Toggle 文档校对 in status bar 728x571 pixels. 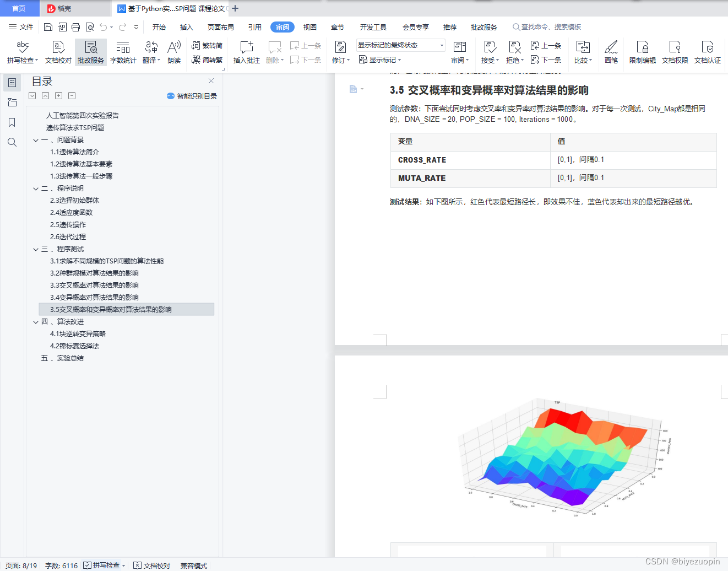[152, 565]
